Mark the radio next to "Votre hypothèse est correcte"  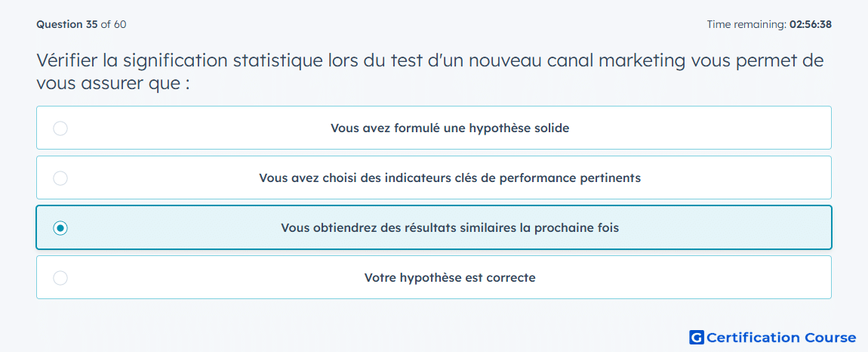point(60,278)
